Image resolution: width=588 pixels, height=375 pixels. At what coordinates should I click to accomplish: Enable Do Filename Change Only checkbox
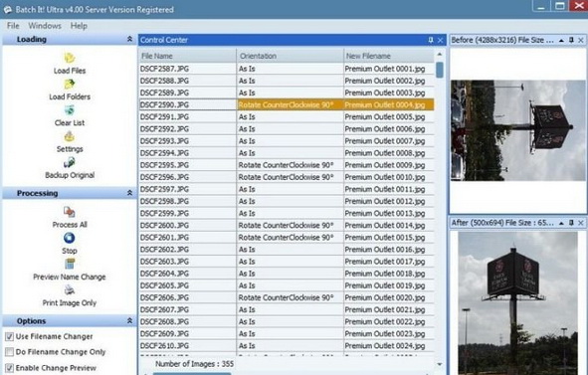pyautogui.click(x=9, y=352)
